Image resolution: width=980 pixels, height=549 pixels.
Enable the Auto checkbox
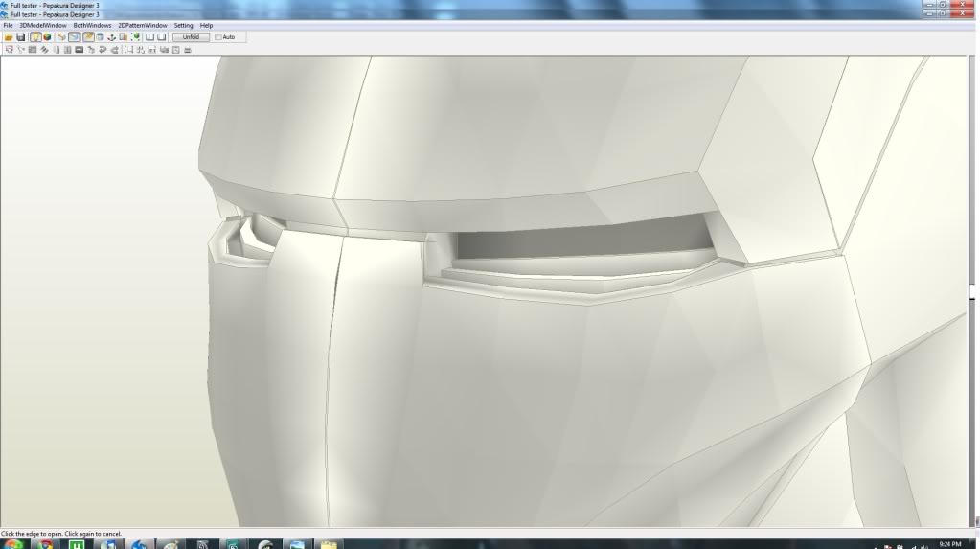pos(218,37)
